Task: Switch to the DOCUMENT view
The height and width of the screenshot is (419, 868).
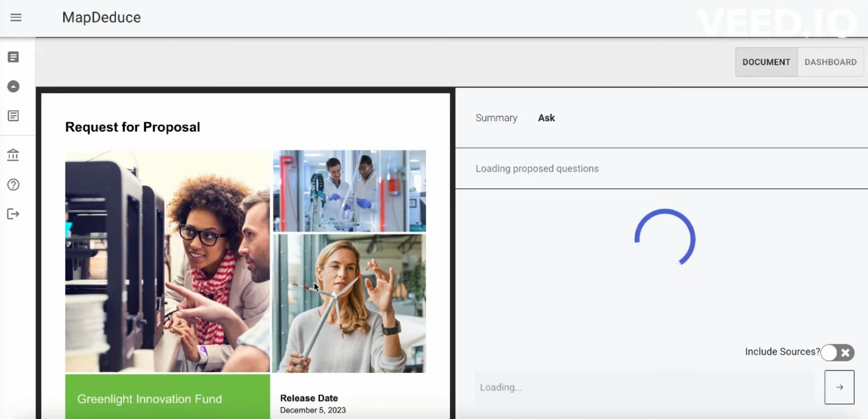Action: (x=766, y=62)
